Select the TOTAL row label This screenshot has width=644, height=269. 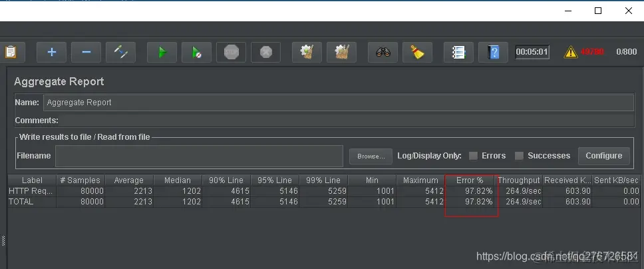click(x=21, y=202)
